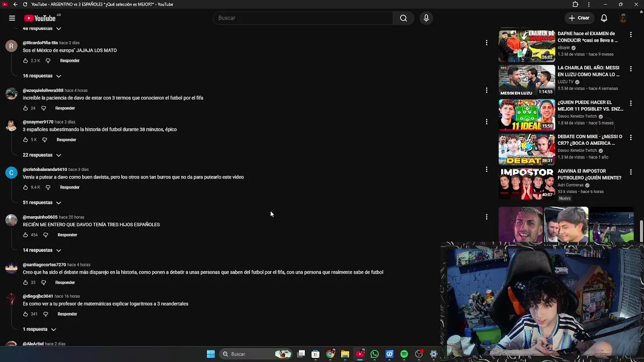Open @ezequielolivera388 channel via username
644x362 pixels.
pos(43,90)
